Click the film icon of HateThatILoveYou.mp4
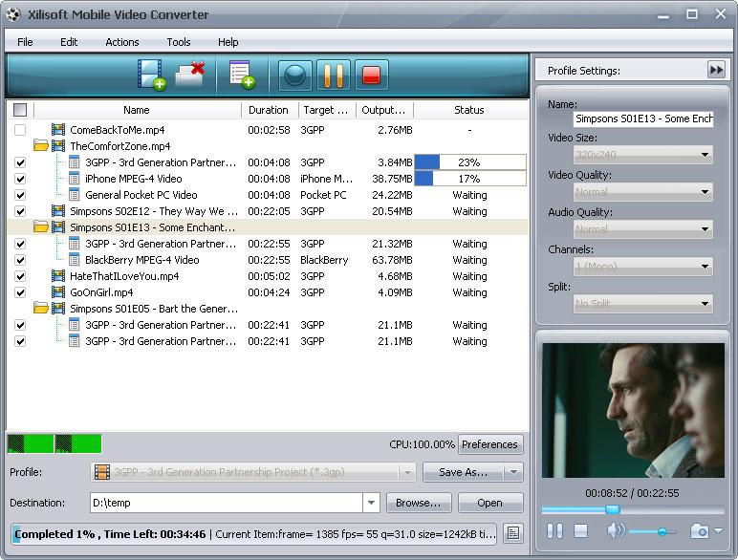This screenshot has width=738, height=560. click(x=58, y=276)
